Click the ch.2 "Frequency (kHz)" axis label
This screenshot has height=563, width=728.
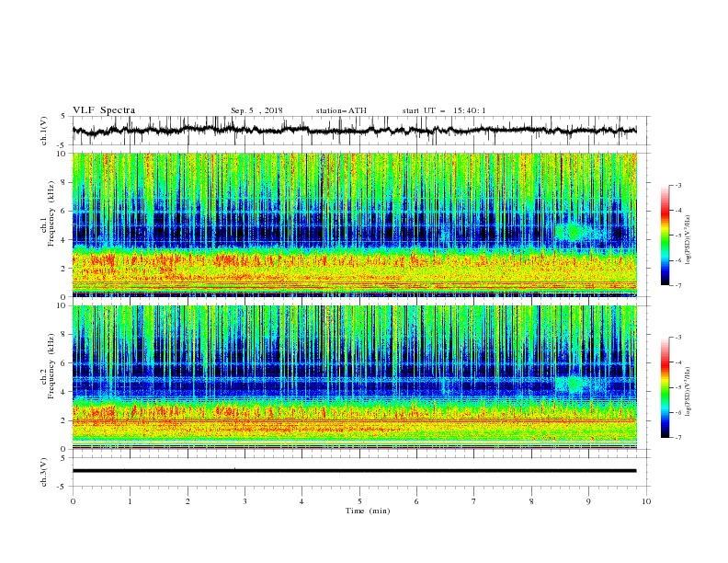pyautogui.click(x=51, y=366)
